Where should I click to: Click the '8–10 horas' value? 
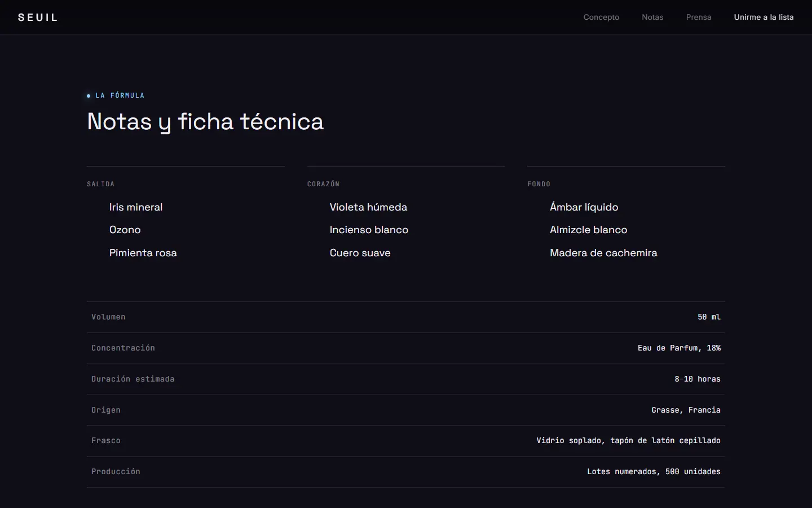[698, 379]
